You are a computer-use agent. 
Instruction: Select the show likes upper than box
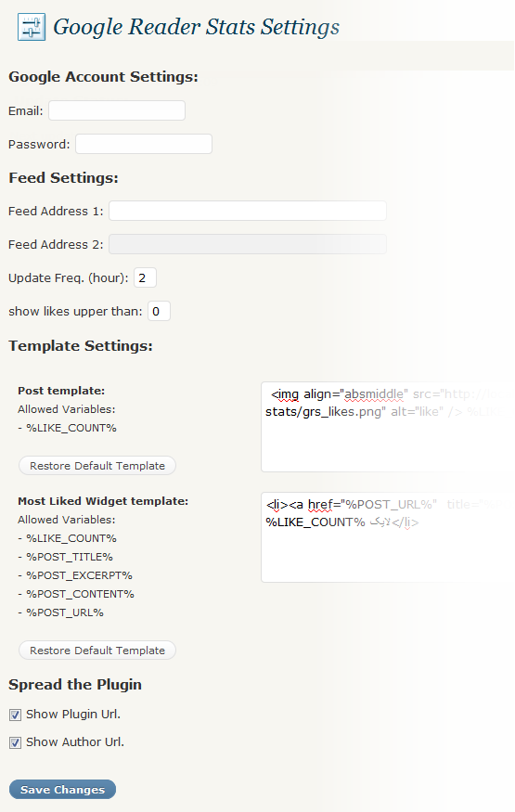159,311
